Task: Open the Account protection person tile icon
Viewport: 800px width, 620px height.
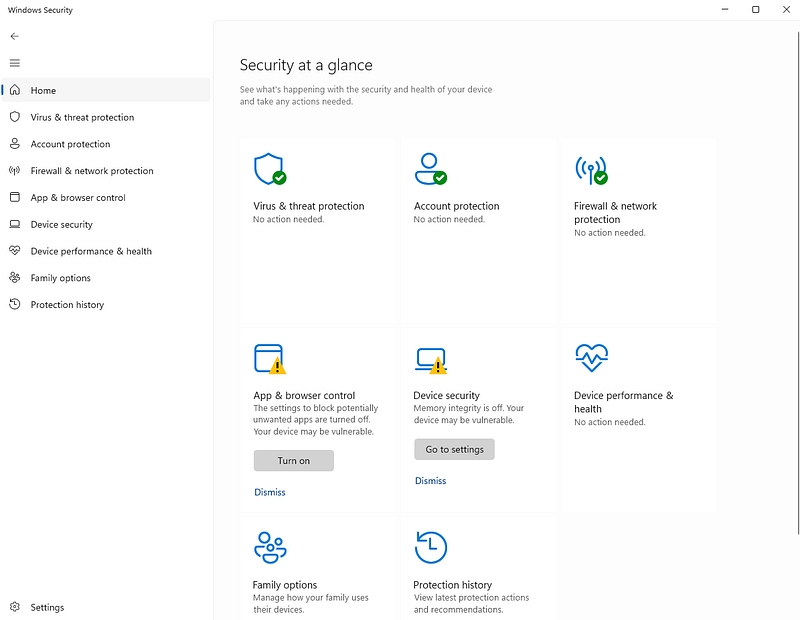Action: [431, 169]
